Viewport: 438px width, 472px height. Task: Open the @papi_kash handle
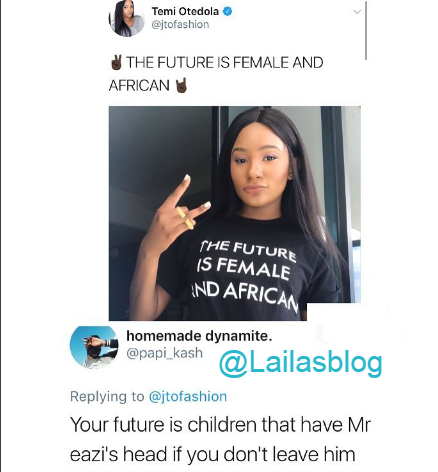pyautogui.click(x=164, y=353)
